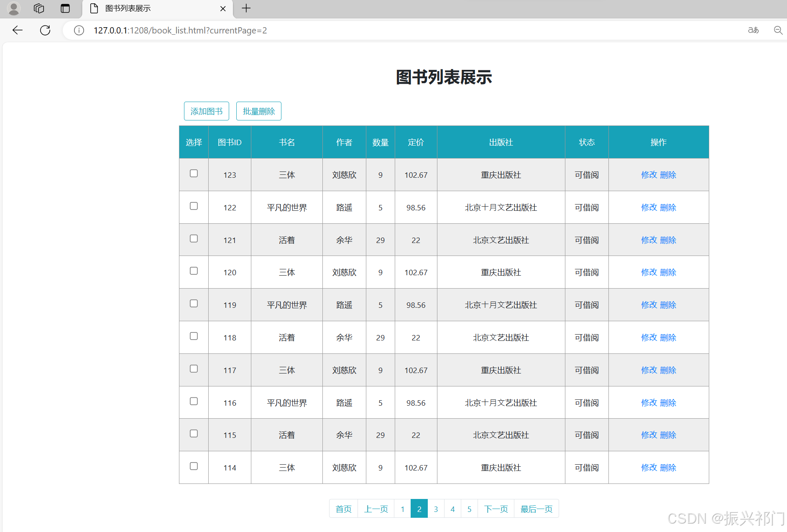Select the 图书列表展示 browser tab
The height and width of the screenshot is (532, 787).
pos(157,8)
